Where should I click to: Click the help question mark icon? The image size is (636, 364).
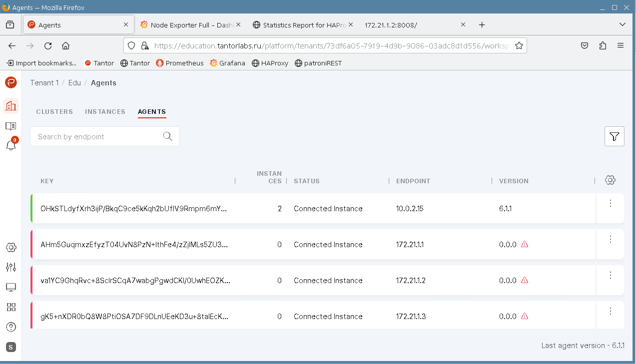(x=10, y=327)
